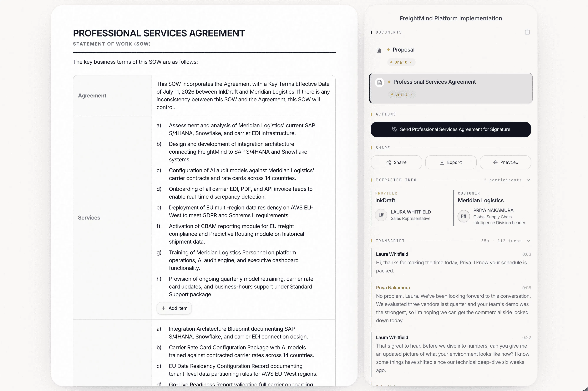Click Priya Nakamura's PN avatar
Screen dimensions: 588x391
click(463, 216)
